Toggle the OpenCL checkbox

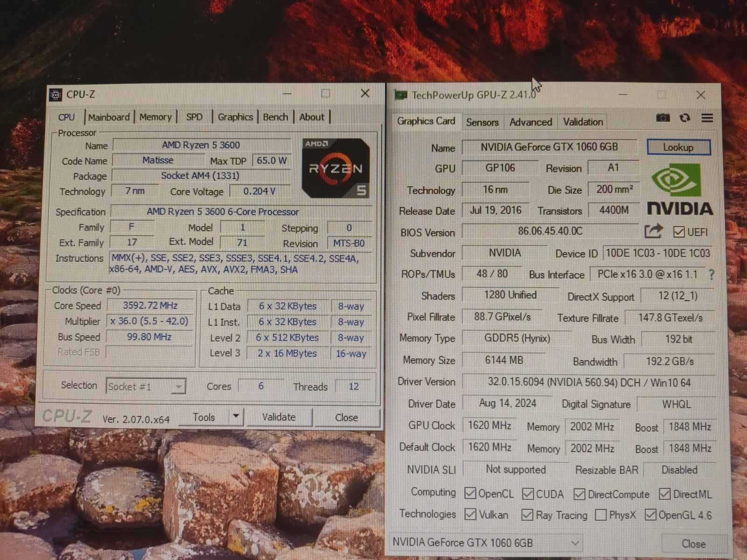(470, 493)
